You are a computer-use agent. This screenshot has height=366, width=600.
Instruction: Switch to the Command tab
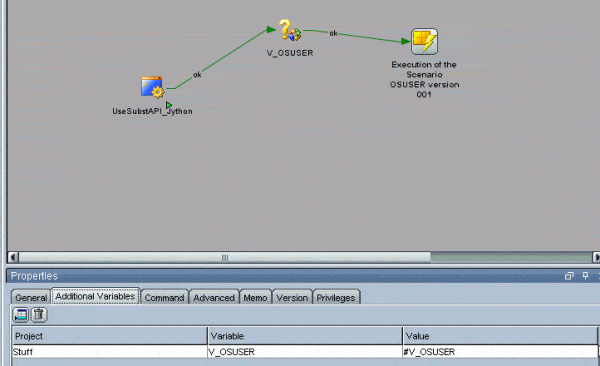coord(165,297)
